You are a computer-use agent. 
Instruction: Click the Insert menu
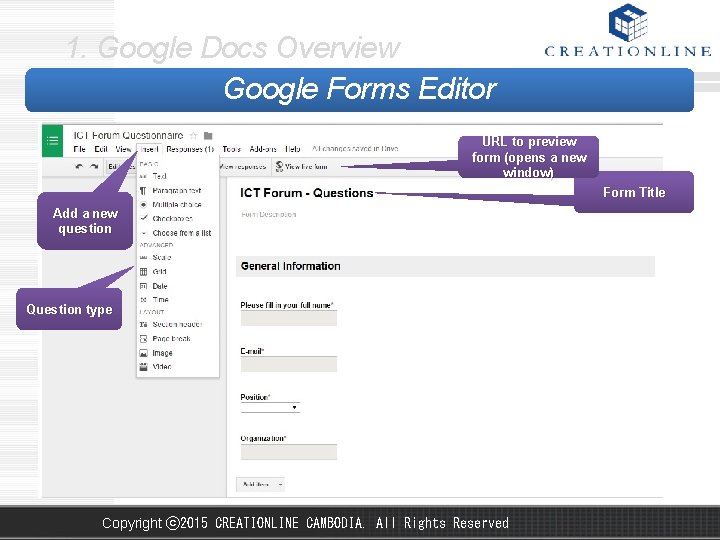(x=149, y=149)
